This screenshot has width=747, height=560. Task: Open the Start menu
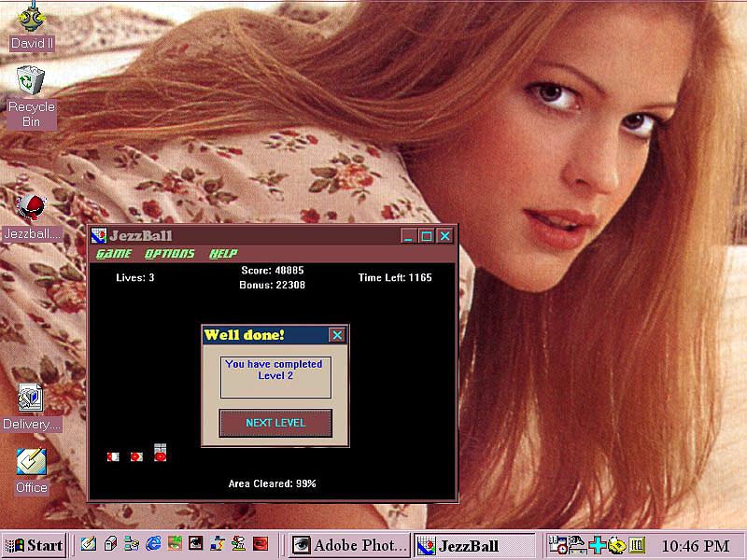click(x=34, y=545)
